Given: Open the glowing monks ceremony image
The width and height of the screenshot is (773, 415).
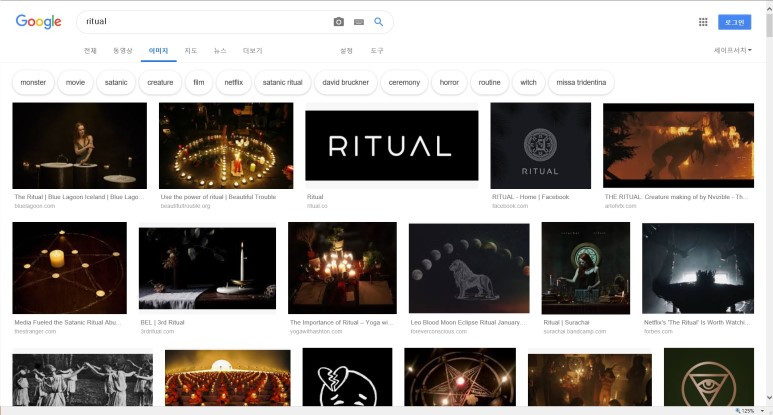Looking at the screenshot, I should pos(228,378).
